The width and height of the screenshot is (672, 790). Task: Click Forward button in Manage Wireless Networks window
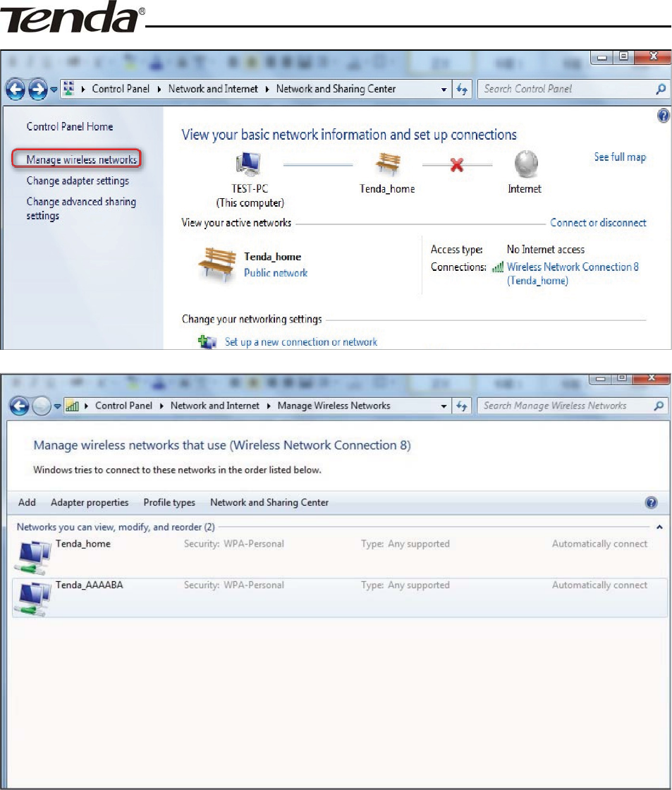(42, 406)
